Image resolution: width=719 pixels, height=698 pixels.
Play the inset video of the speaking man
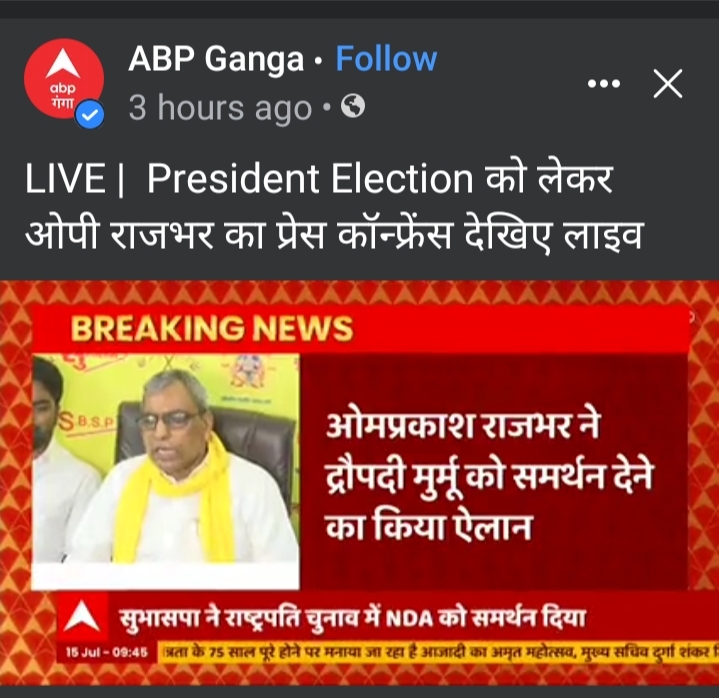(x=166, y=471)
